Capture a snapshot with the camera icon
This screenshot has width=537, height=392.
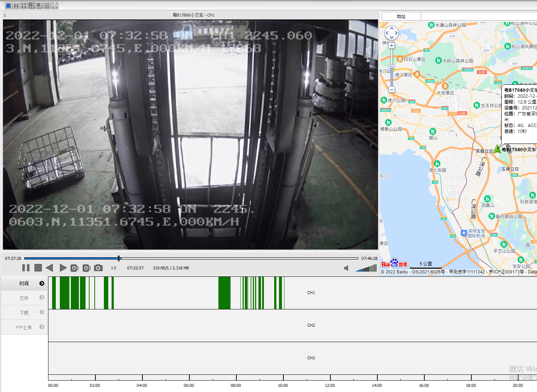[x=98, y=268]
